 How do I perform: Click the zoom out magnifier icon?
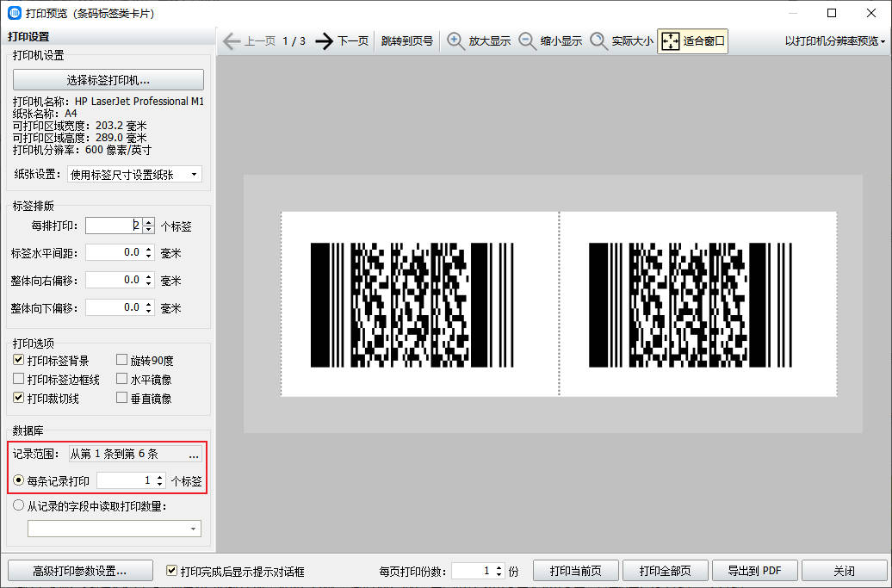point(528,41)
